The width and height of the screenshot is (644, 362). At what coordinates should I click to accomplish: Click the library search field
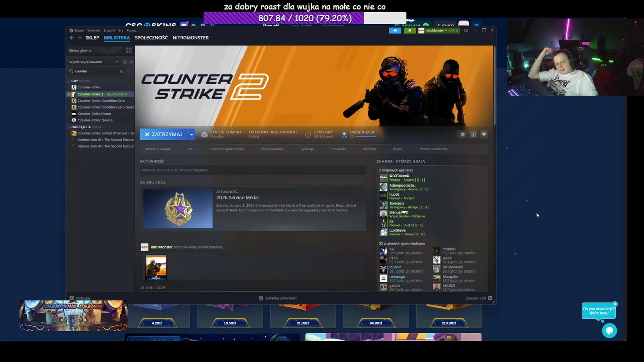(x=96, y=71)
